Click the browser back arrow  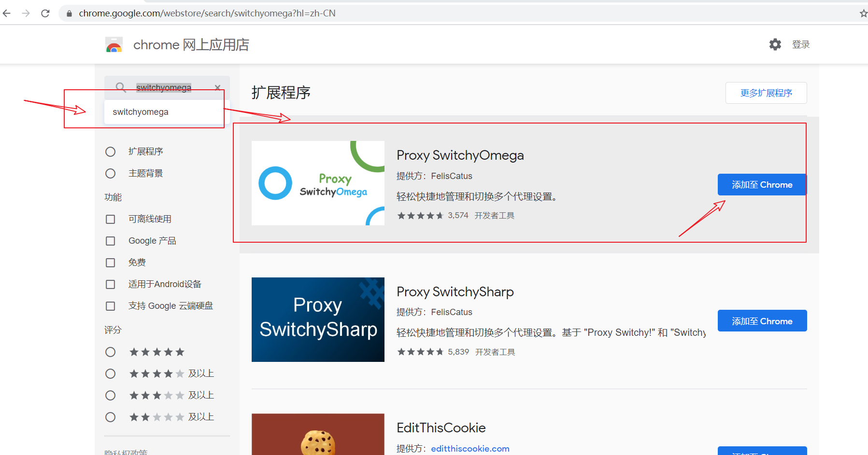pos(7,13)
